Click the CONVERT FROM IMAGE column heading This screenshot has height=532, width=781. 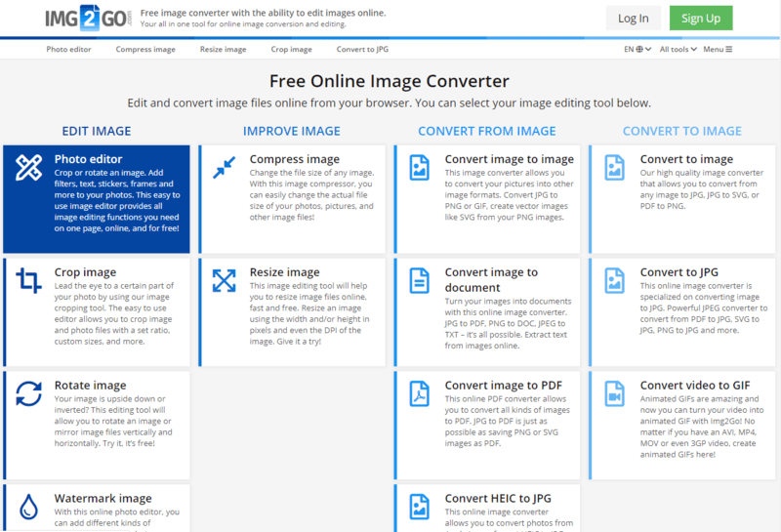[486, 131]
